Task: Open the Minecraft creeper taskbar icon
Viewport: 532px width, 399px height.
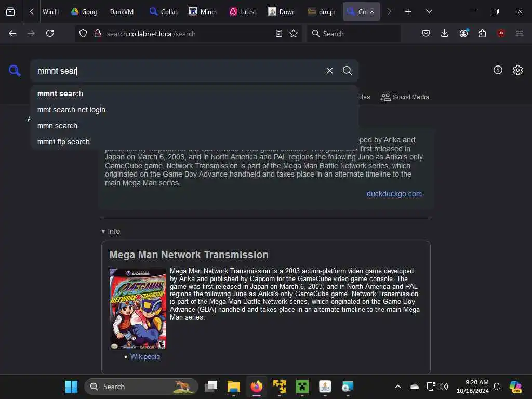Action: point(302,387)
